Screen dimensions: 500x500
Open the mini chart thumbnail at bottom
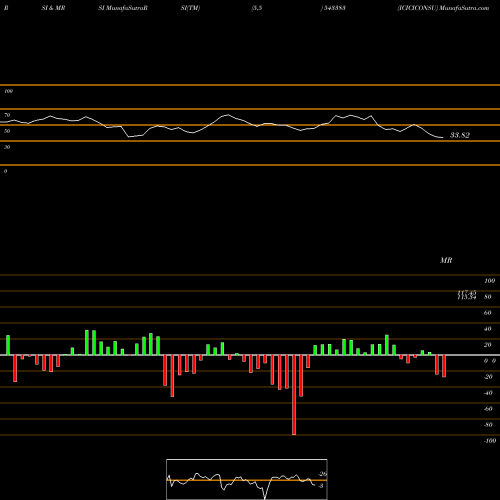[247, 479]
